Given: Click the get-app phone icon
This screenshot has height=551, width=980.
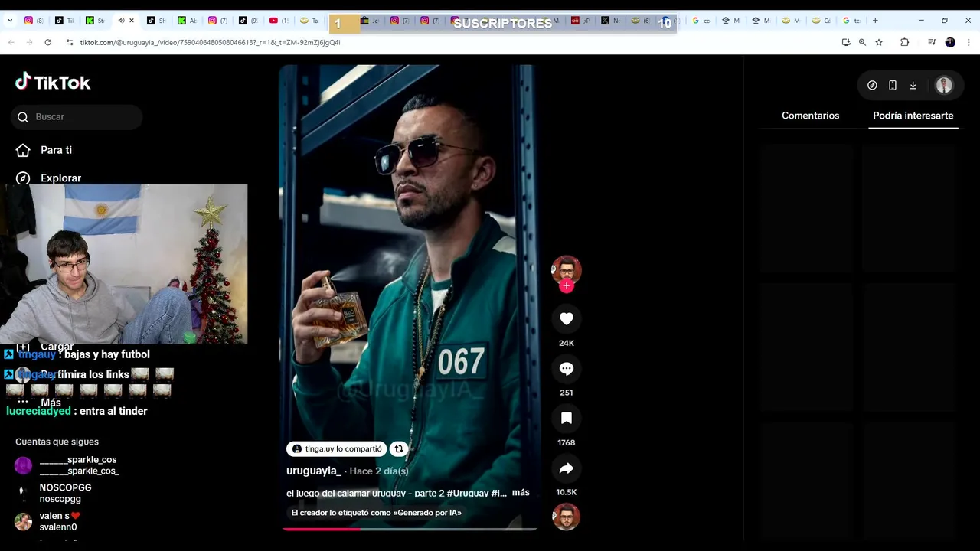Looking at the screenshot, I should [x=893, y=86].
